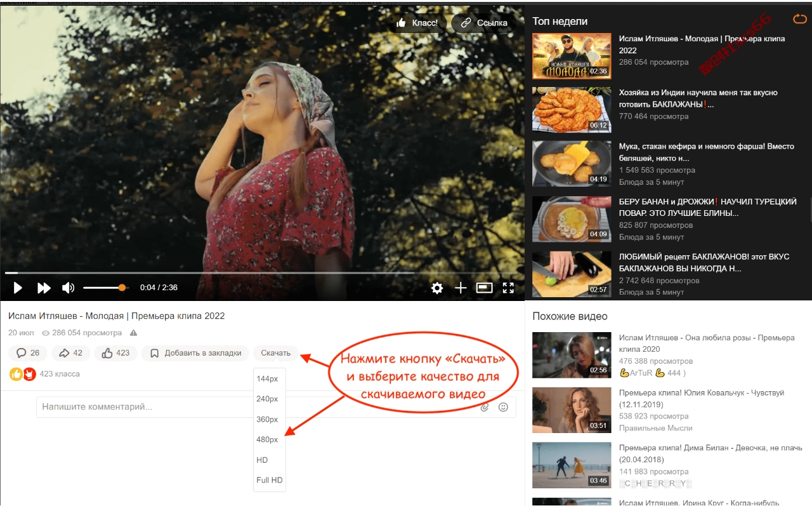812x508 pixels.
Task: Copy the video Ссылка link
Action: pos(484,23)
